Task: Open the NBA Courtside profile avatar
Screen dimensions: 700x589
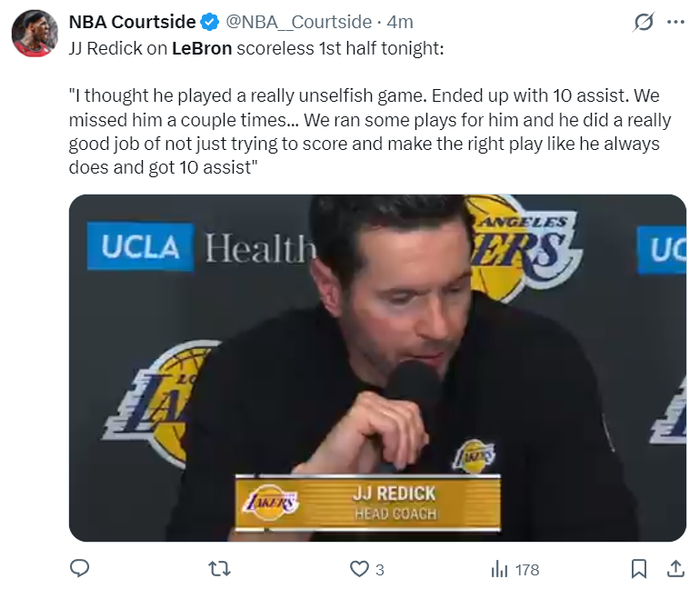Action: [34, 33]
